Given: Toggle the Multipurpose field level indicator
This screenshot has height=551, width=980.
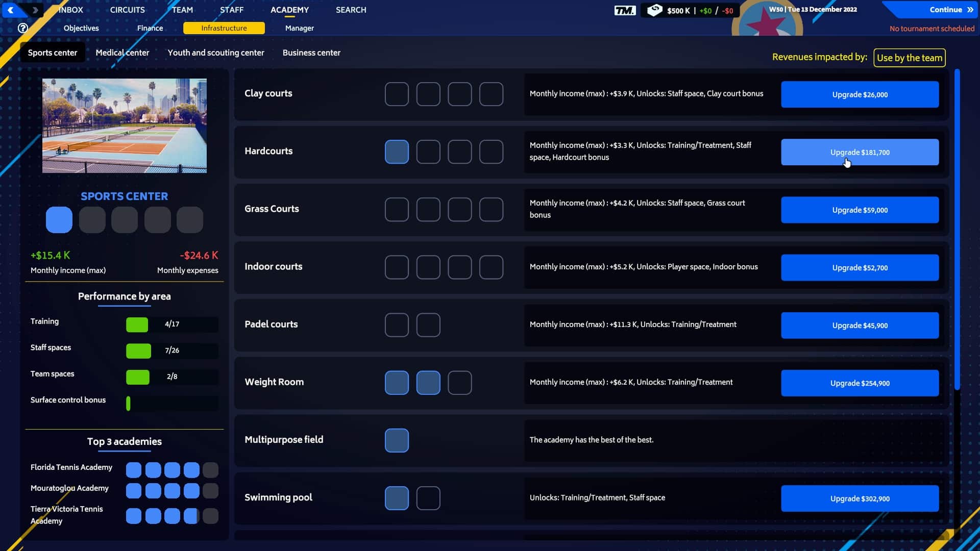Looking at the screenshot, I should [x=397, y=440].
